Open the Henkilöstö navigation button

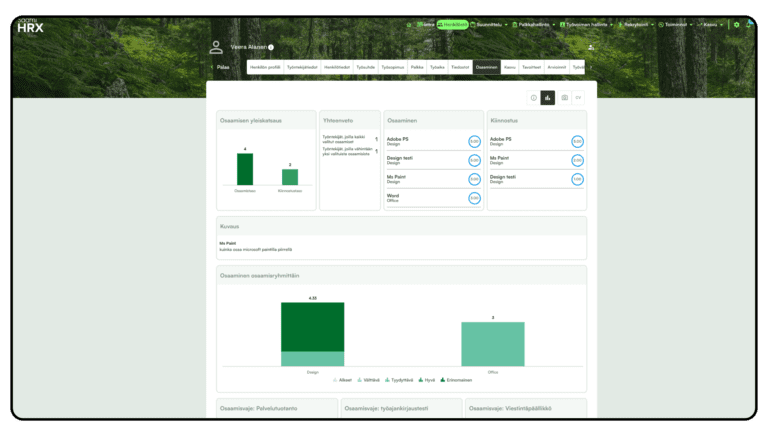click(x=452, y=24)
